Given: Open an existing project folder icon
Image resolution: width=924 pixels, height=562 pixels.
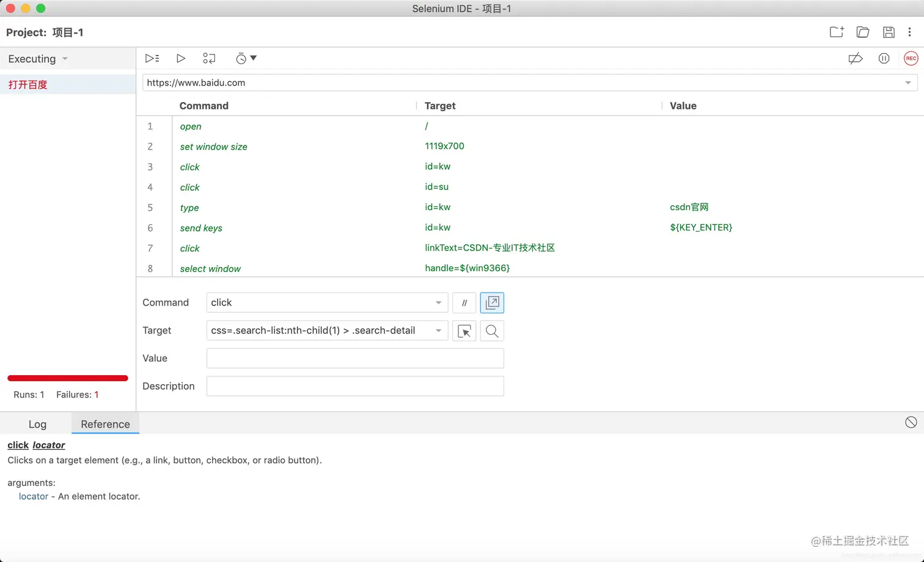Looking at the screenshot, I should point(863,32).
